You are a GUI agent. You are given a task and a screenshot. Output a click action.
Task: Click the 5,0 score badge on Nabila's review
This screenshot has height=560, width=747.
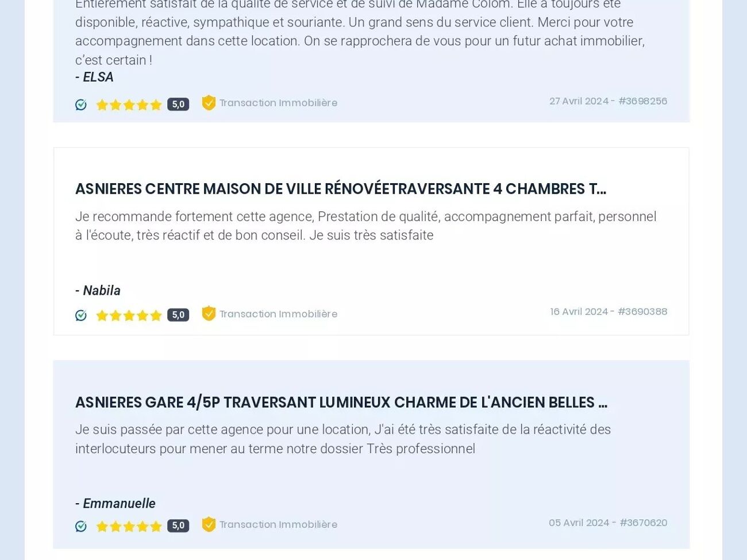pyautogui.click(x=178, y=315)
